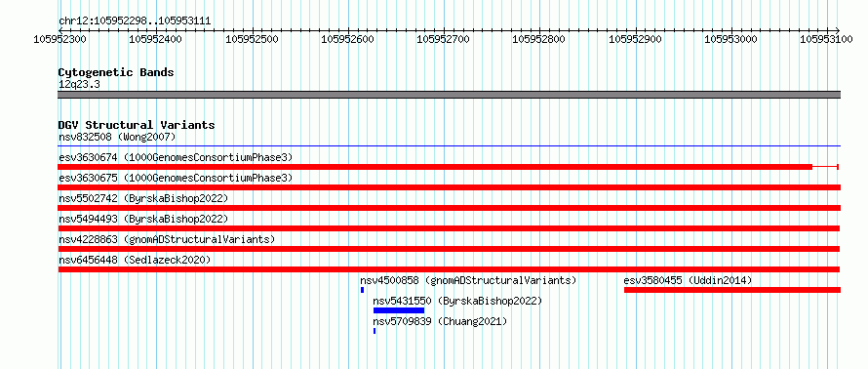This screenshot has height=369, width=868.
Task: Open variant label nsv5494493 (ByrskaBishop2022)
Action: 143,219
